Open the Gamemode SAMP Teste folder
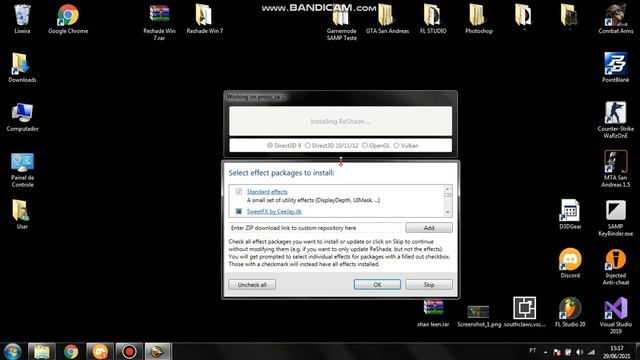The width and height of the screenshot is (640, 360). click(342, 21)
